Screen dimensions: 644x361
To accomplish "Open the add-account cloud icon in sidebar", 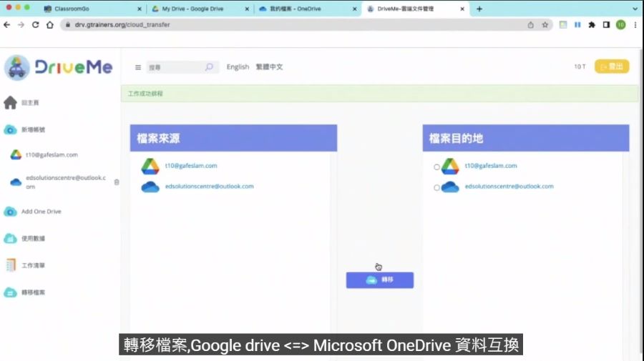I will click(10, 129).
